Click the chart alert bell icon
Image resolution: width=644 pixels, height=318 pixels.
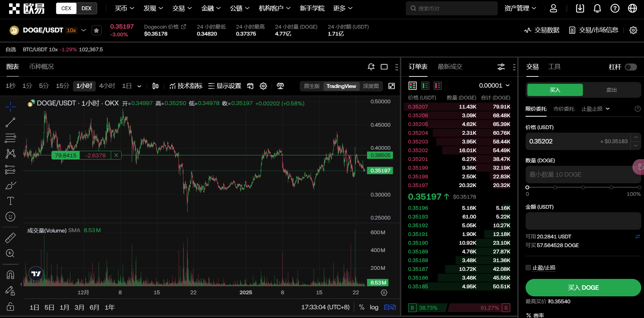pos(371,67)
